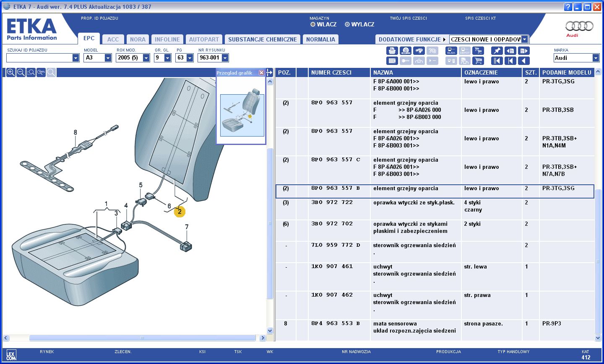Click the zoom out magnifier icon
This screenshot has height=364, width=604.
21,72
